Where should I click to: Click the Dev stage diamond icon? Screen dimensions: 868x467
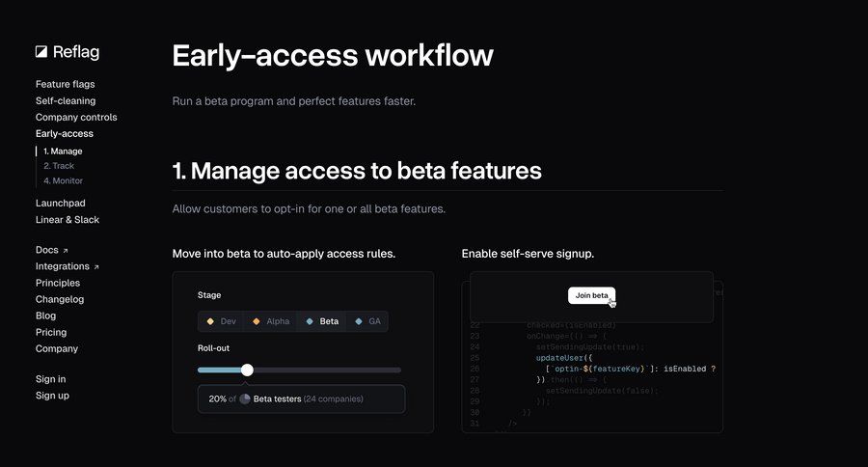(210, 321)
